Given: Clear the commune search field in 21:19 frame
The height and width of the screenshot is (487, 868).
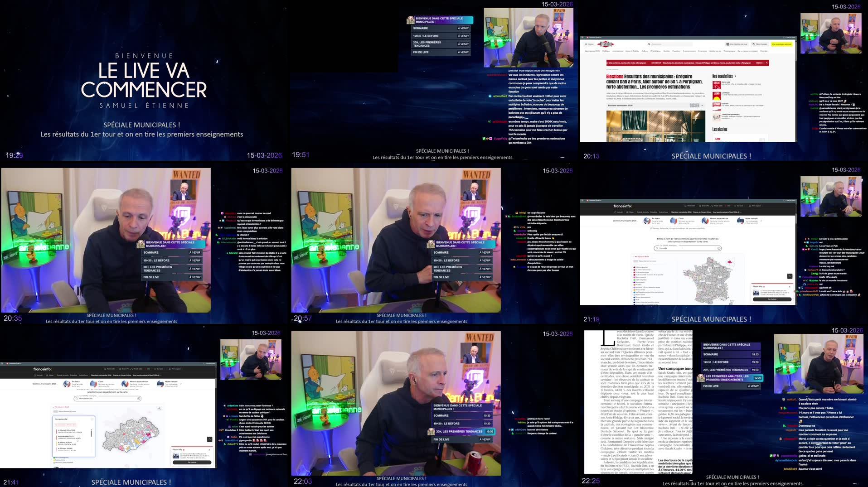Looking at the screenshot, I should tap(719, 248).
